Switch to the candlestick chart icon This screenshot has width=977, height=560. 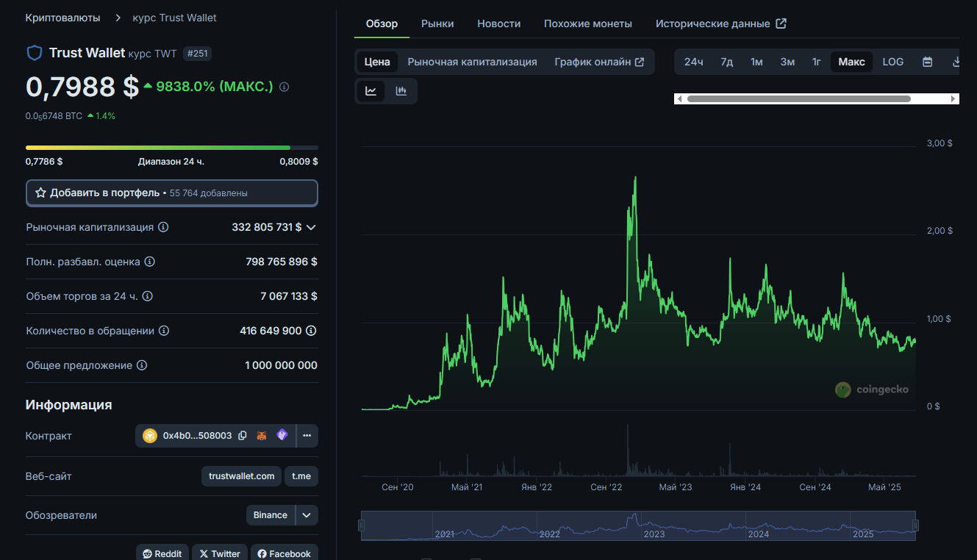pyautogui.click(x=401, y=91)
